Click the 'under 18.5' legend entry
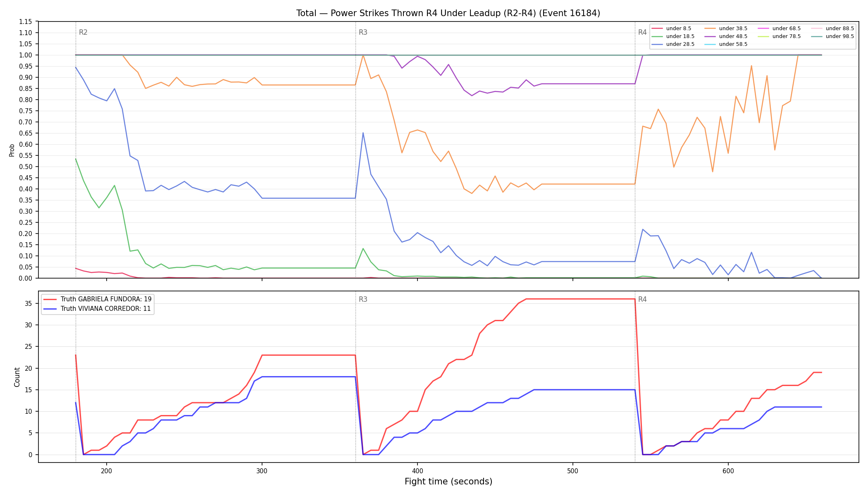Viewport: 868px width, 496px height. tap(673, 36)
